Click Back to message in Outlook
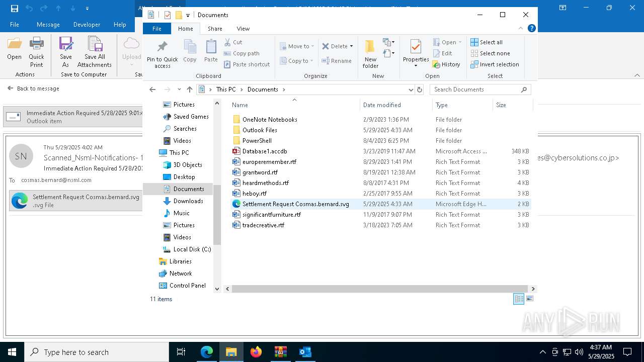Screen dimensions: 644x362 33,88
